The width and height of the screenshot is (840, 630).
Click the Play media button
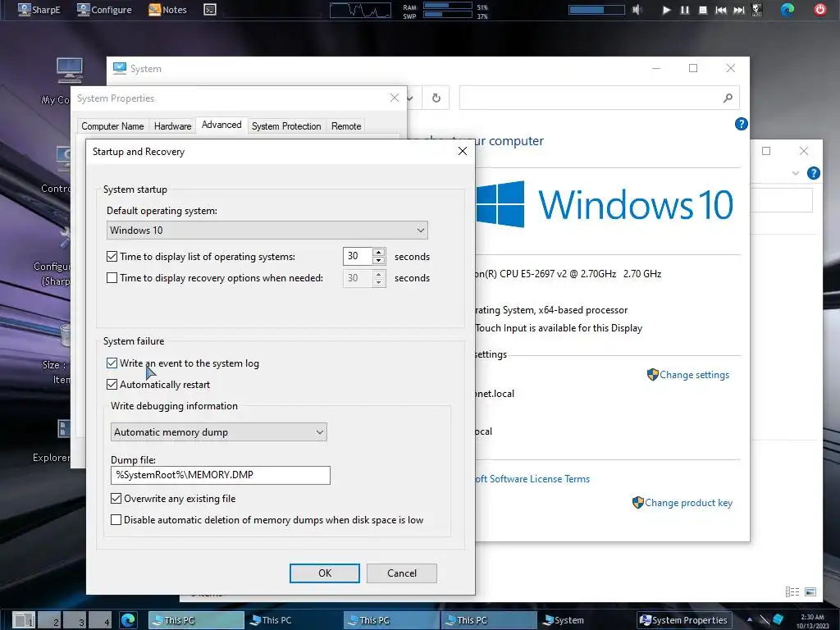666,10
